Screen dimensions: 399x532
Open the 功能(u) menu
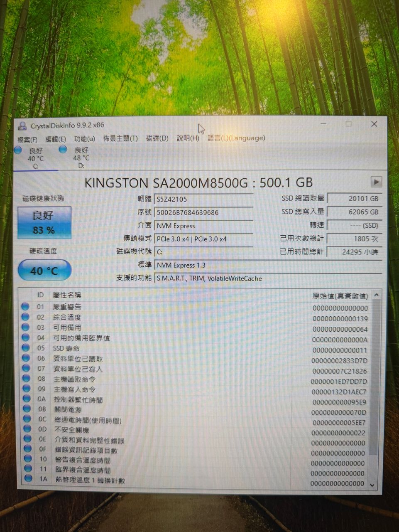point(85,139)
